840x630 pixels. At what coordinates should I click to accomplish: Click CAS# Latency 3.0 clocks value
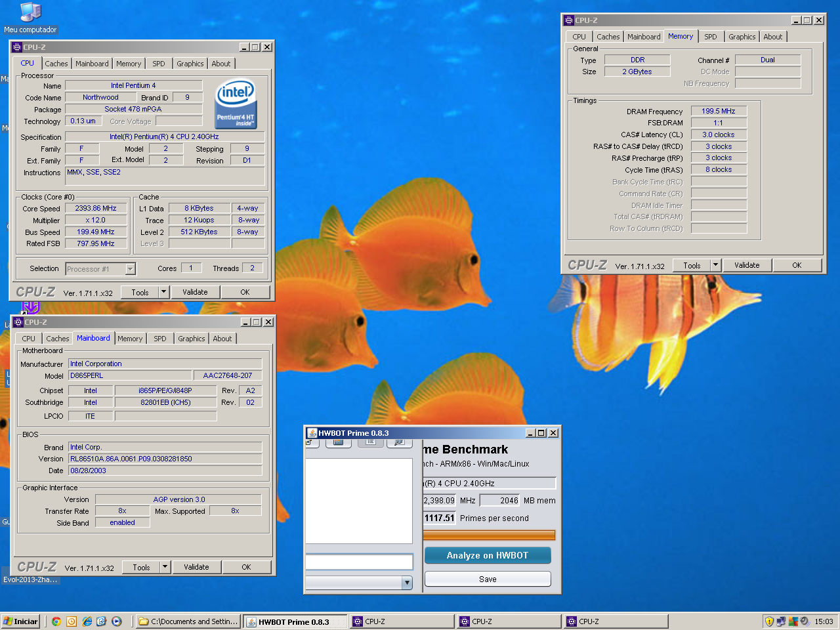click(719, 135)
